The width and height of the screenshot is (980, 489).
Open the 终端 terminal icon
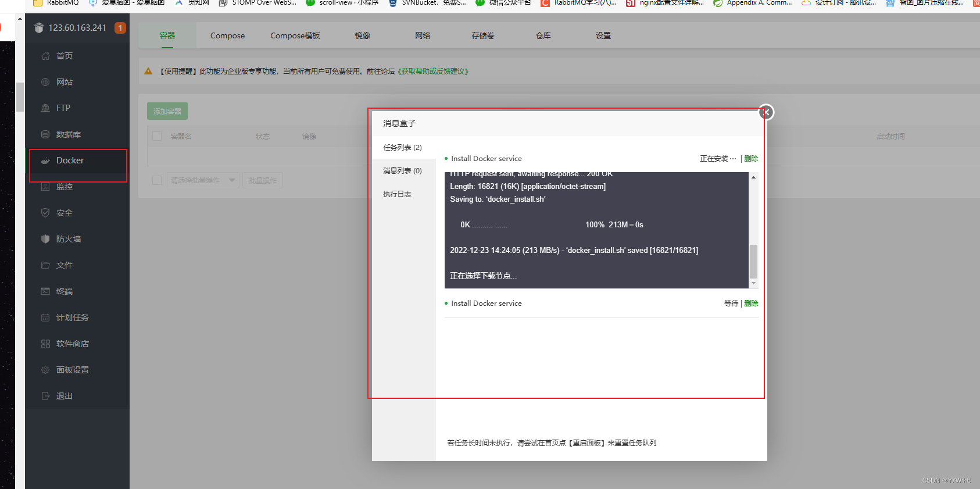point(45,291)
